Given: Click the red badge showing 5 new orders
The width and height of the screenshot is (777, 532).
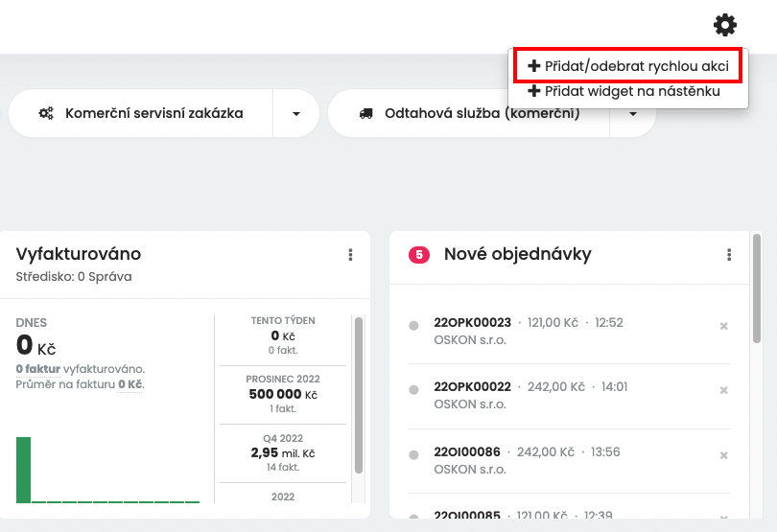Looking at the screenshot, I should 419,255.
